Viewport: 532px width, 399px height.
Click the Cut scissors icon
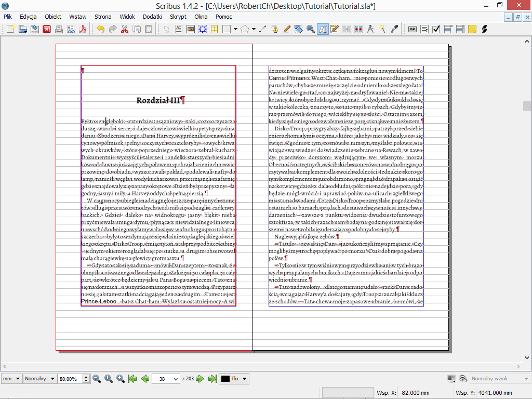[x=124, y=29]
